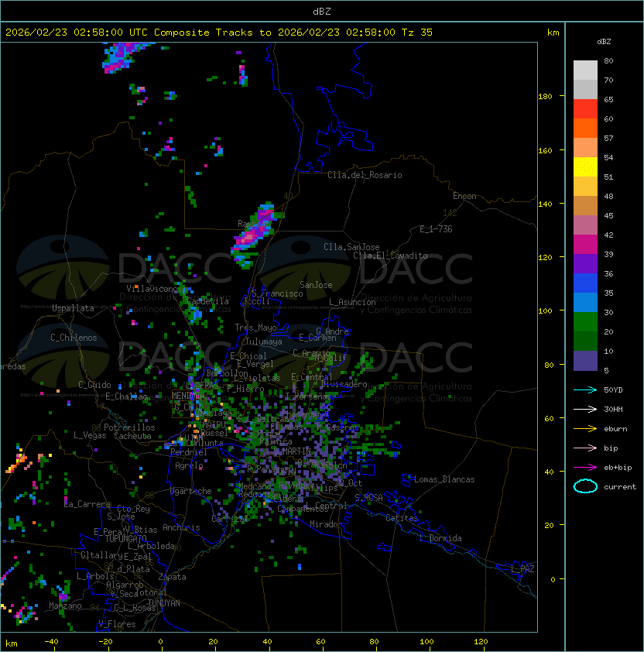Click the eburn legend label
Viewport: 644px width, 652px height.
click(x=615, y=429)
